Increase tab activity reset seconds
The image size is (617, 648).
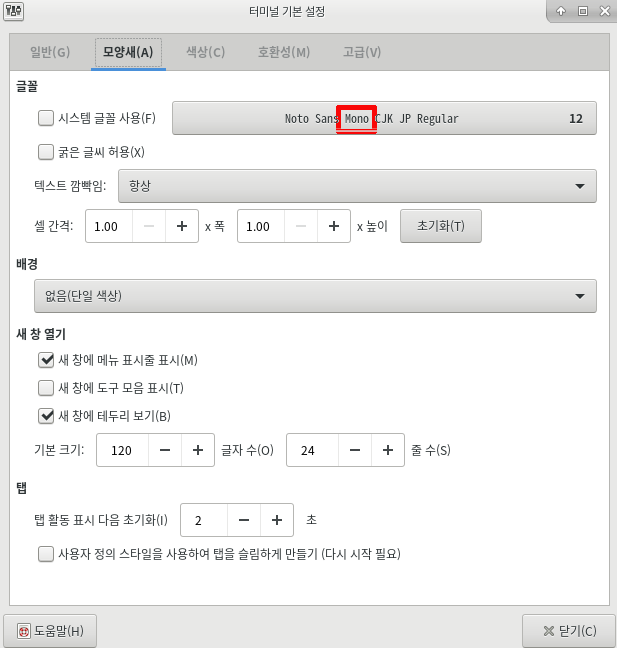277,520
